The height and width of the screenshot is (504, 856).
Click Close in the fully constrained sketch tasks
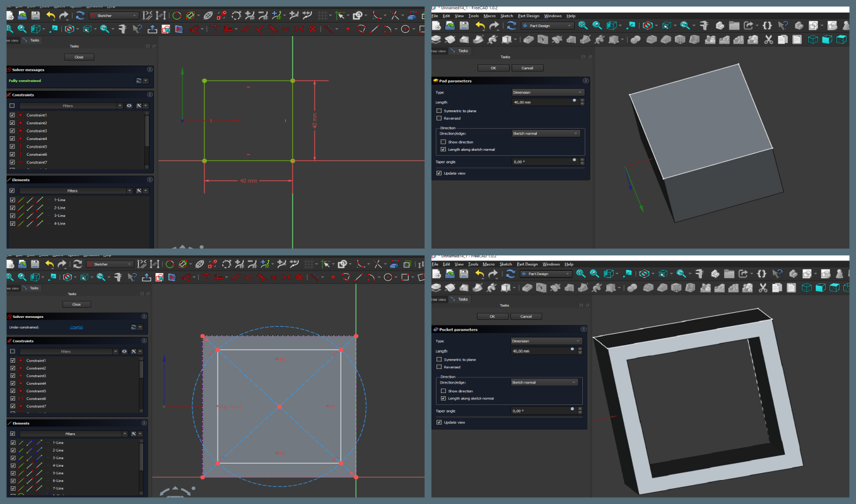tap(79, 57)
